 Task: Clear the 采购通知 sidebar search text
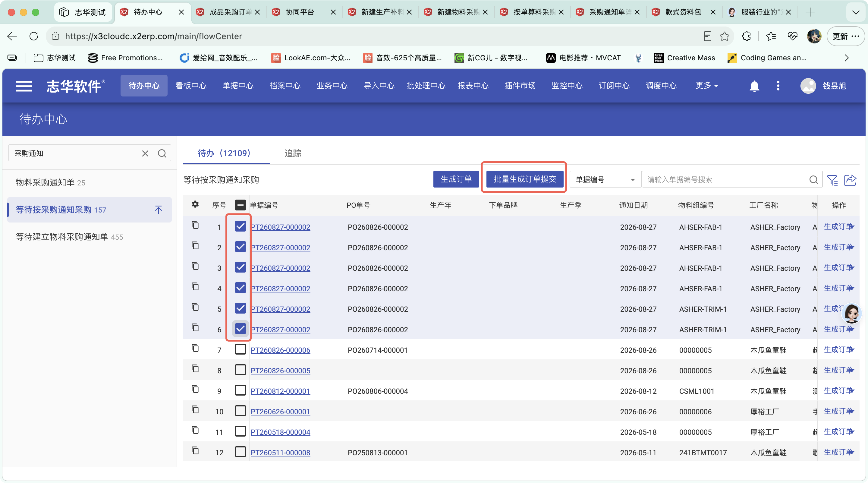click(145, 153)
